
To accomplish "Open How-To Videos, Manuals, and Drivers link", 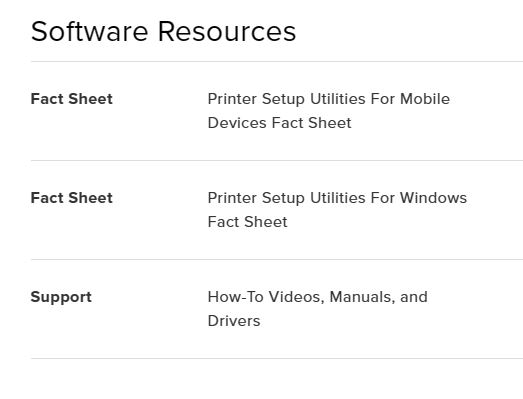I will point(317,309).
